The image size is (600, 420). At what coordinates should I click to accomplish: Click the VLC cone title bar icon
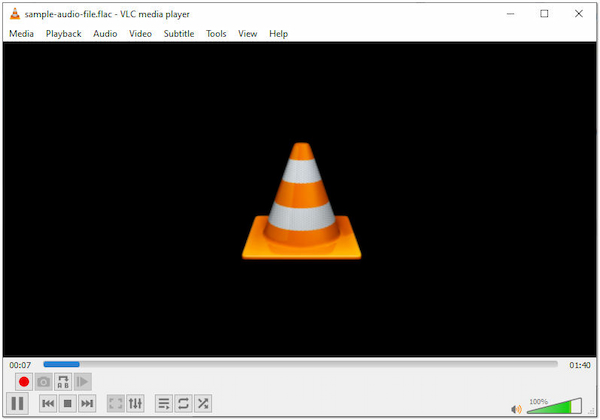point(15,14)
